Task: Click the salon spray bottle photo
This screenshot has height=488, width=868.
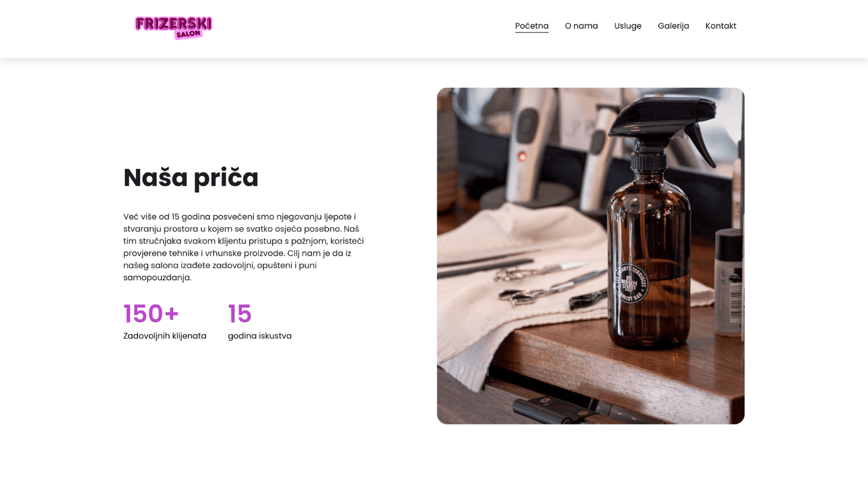Action: tap(590, 256)
